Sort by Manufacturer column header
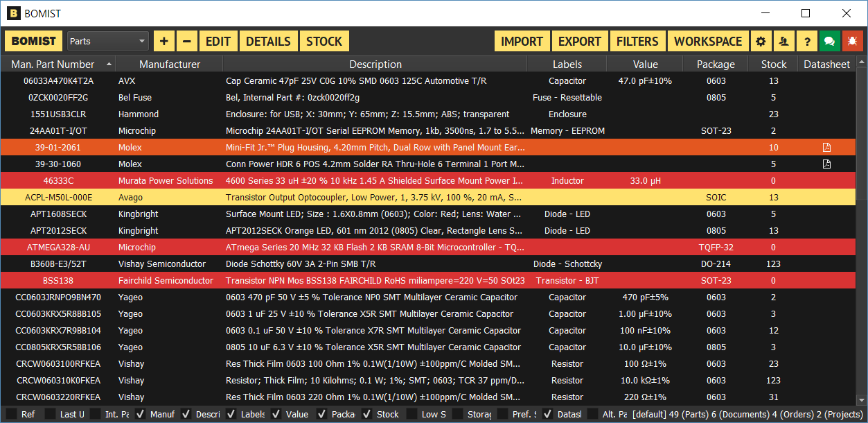The height and width of the screenshot is (423, 868). (170, 64)
